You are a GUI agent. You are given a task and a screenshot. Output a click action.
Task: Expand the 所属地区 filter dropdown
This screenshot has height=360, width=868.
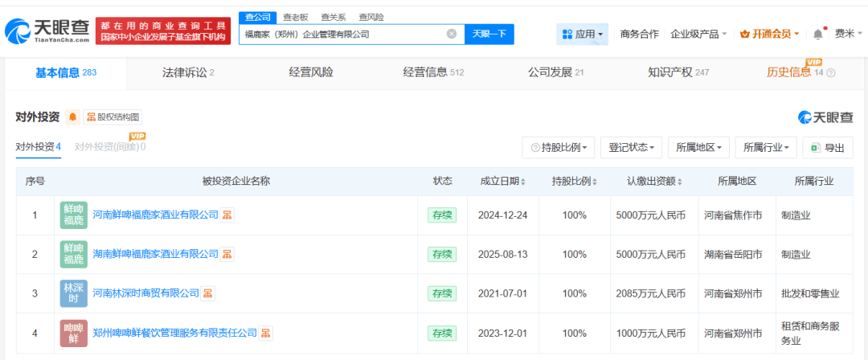(x=698, y=148)
